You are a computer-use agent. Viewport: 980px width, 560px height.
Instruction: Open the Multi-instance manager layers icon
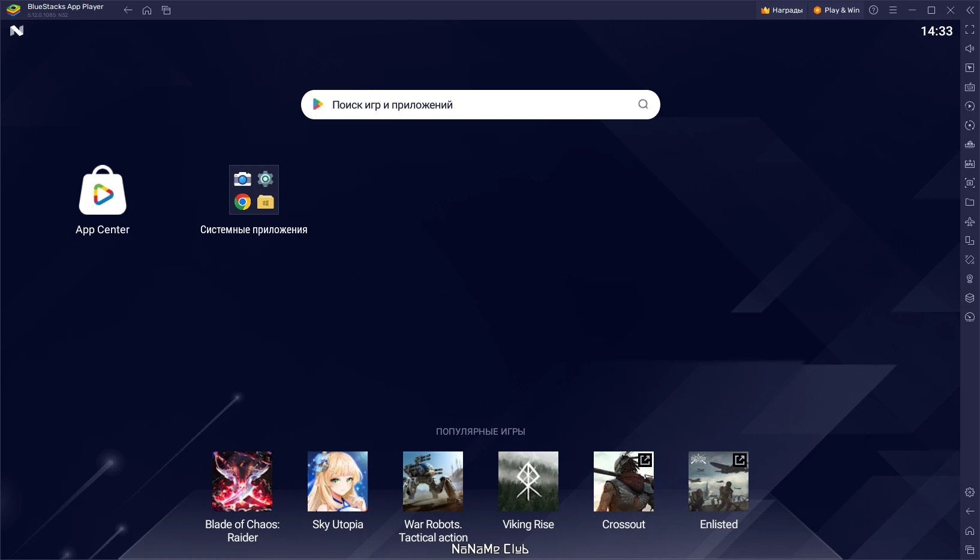969,298
